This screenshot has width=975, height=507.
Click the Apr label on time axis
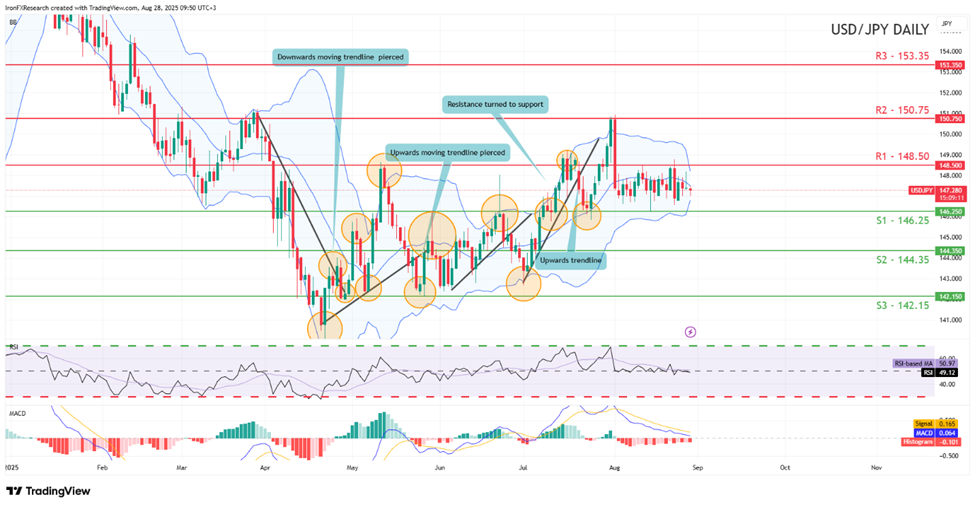pyautogui.click(x=264, y=467)
